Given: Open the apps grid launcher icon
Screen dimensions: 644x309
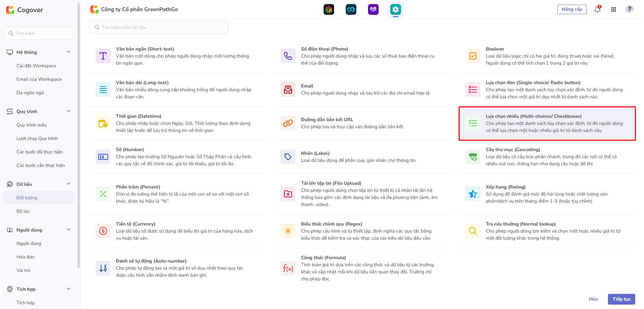Looking at the screenshot, I should tap(613, 9).
